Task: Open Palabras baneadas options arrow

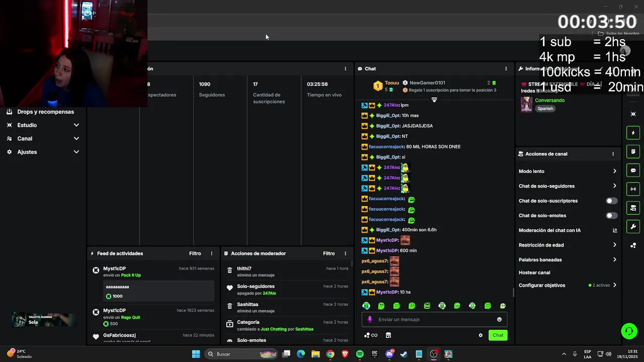Action: point(614,260)
